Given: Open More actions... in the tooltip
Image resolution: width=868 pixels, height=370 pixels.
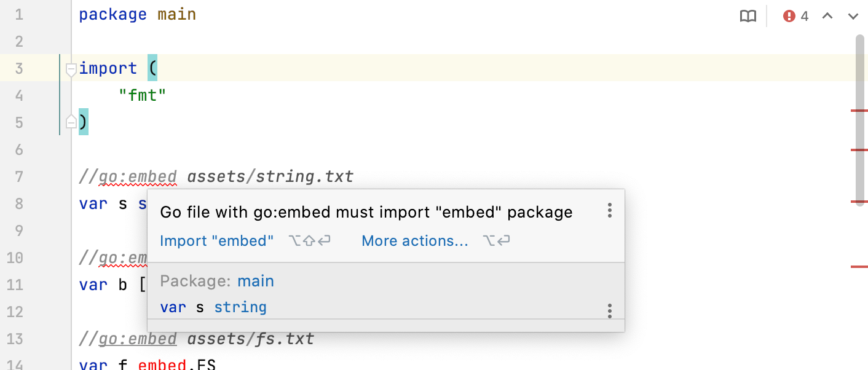Looking at the screenshot, I should [x=414, y=240].
